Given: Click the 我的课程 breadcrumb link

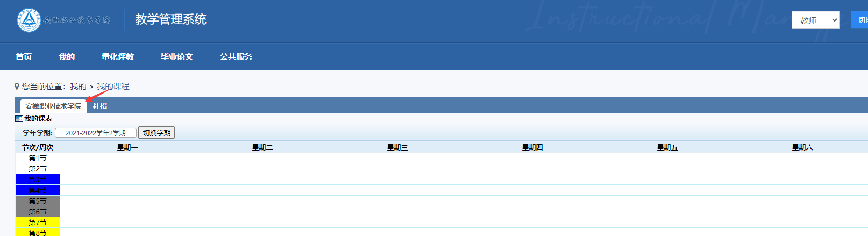Looking at the screenshot, I should pos(113,87).
